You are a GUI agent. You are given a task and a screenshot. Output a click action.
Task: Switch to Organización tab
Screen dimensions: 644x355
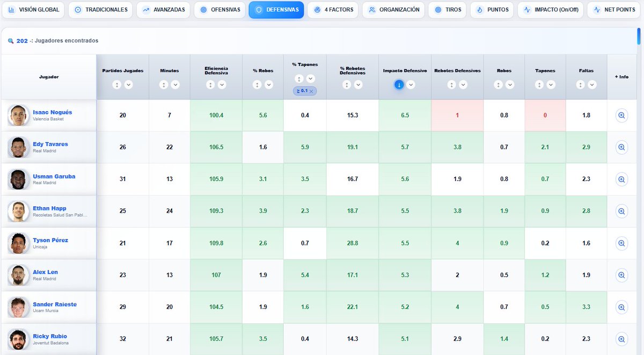393,10
